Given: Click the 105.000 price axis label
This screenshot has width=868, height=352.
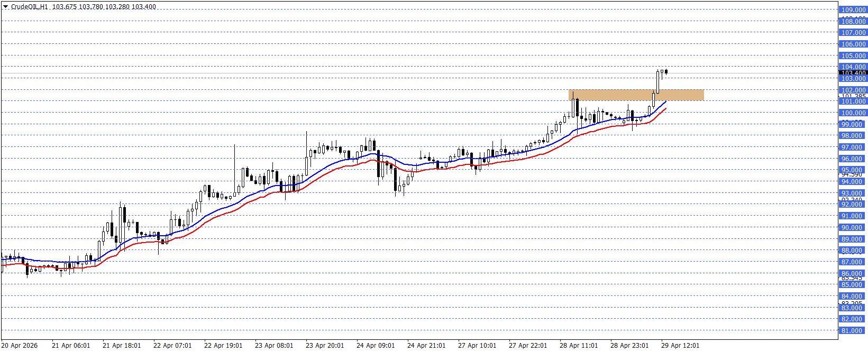Looking at the screenshot, I should [x=853, y=55].
